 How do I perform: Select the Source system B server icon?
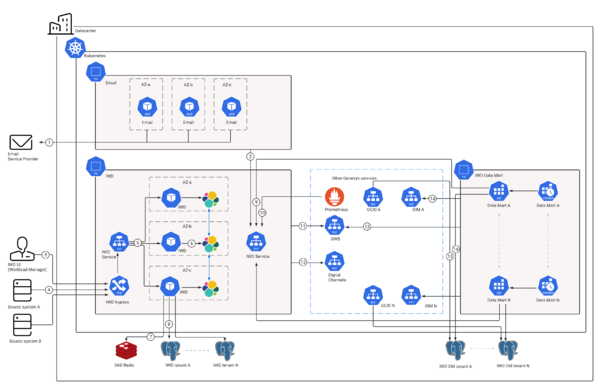[x=22, y=325]
